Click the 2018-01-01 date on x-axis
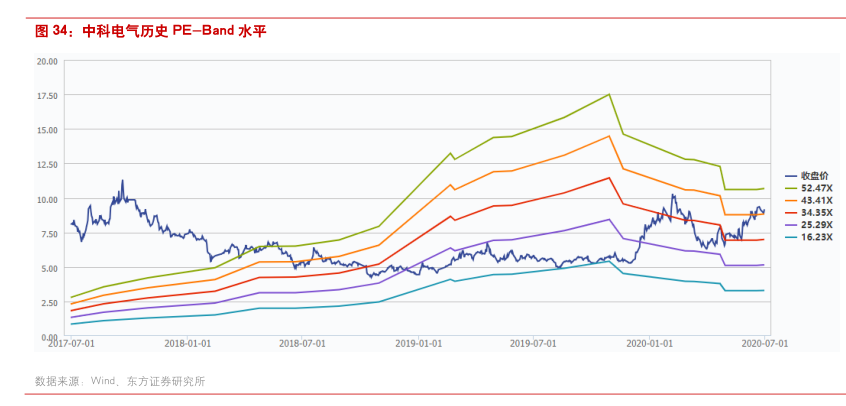 pyautogui.click(x=185, y=343)
